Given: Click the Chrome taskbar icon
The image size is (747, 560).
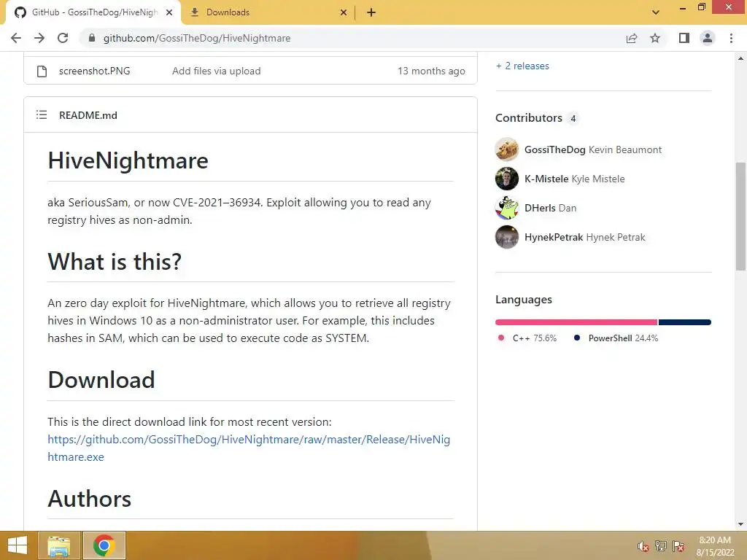Looking at the screenshot, I should point(104,545).
